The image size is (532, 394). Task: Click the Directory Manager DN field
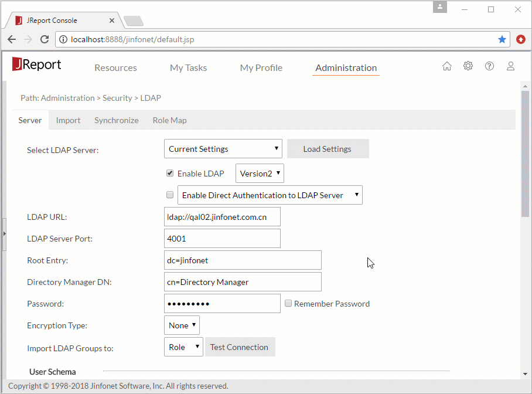[243, 282]
